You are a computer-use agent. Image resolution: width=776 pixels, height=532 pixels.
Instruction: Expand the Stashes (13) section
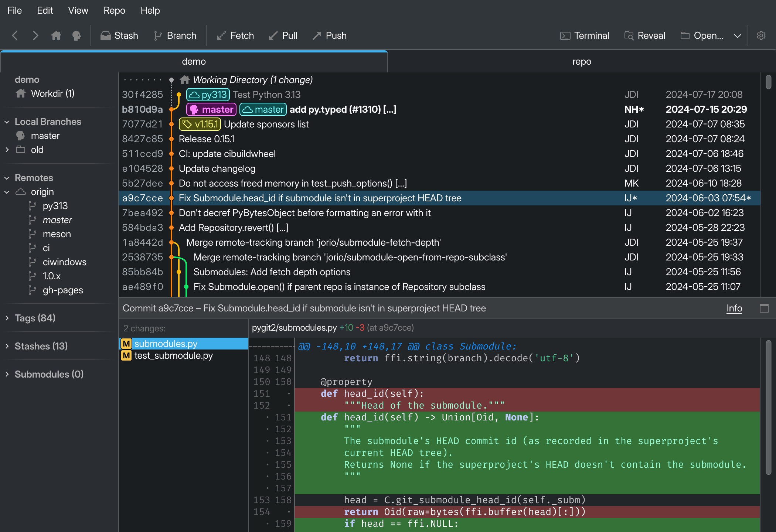(7, 346)
